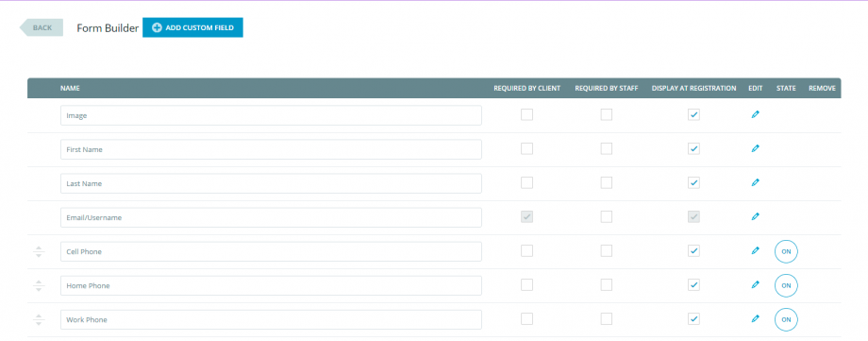The width and height of the screenshot is (868, 341).
Task: Uncheck Display at Registration for Last Name
Action: 693,182
